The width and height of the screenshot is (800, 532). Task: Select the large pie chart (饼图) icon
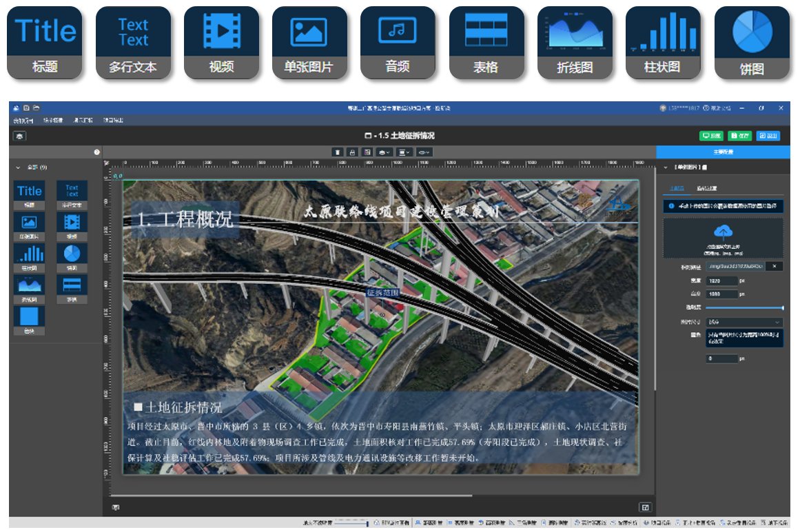[x=752, y=42]
